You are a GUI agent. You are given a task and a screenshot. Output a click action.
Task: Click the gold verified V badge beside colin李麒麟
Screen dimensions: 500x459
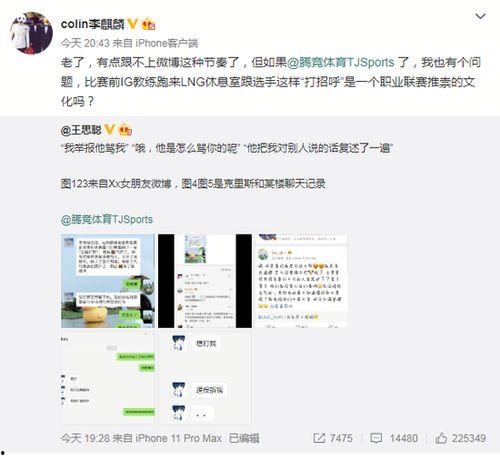click(x=132, y=24)
